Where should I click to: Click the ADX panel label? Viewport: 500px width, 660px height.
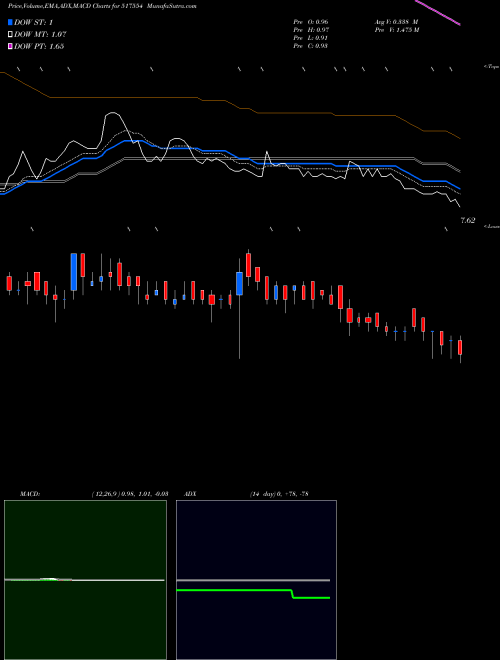(190, 494)
